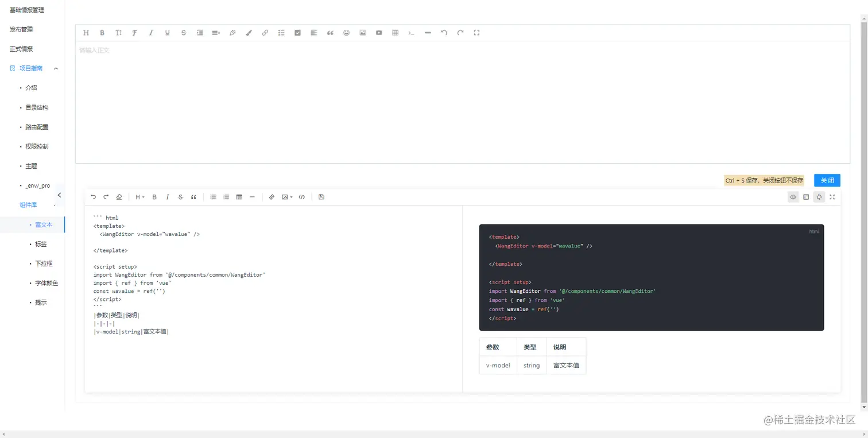
Task: Select the 标签 component page
Action: click(x=41, y=244)
